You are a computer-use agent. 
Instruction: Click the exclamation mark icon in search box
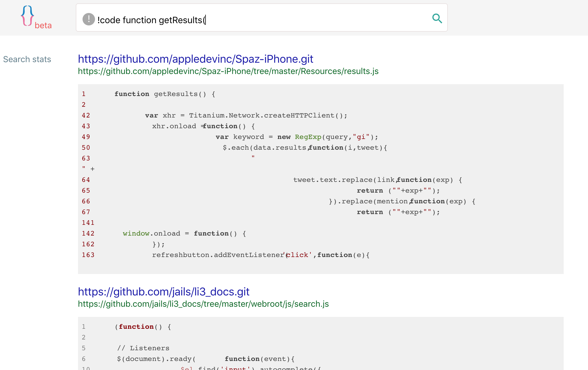(x=88, y=19)
